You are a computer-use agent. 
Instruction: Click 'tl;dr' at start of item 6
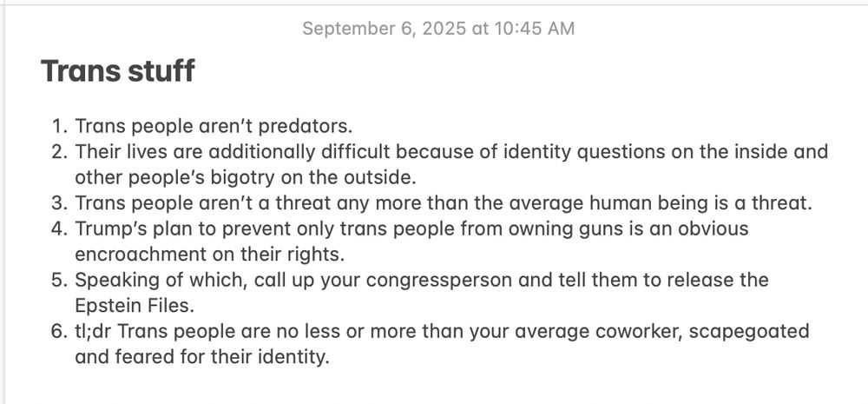point(93,331)
